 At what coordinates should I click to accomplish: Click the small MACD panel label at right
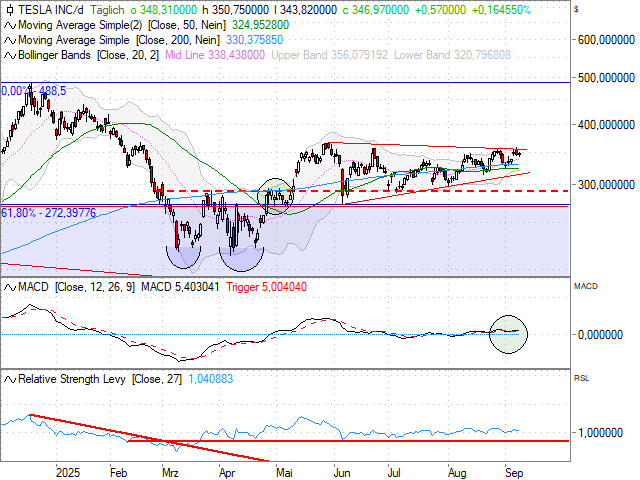[x=586, y=287]
